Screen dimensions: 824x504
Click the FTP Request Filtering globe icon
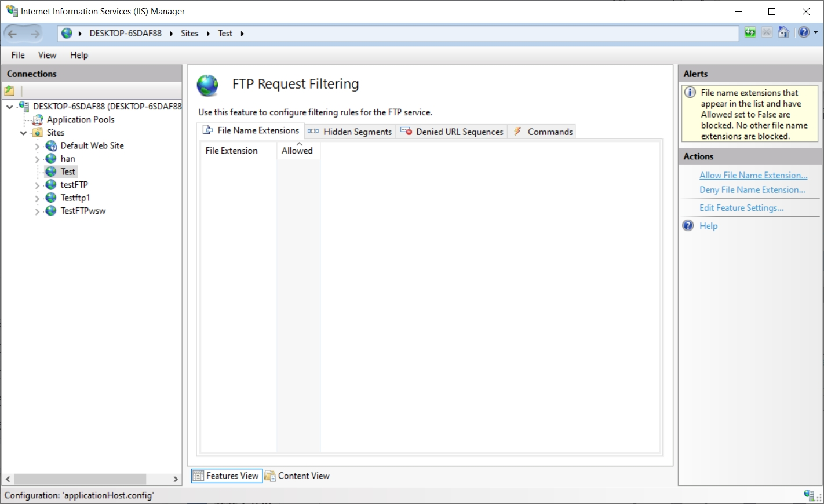point(207,85)
